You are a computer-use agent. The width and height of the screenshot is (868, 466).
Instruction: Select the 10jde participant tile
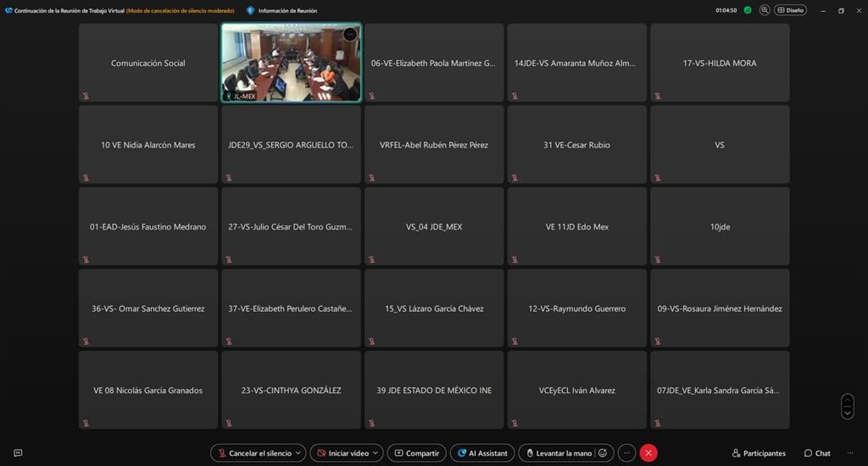(720, 226)
